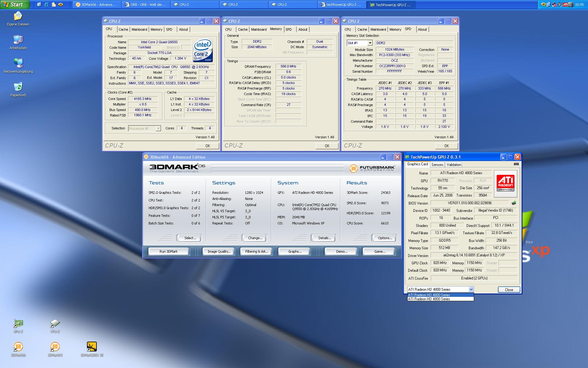Open the Processor selection dropdown in CPU-Z
Viewport: 588px width, 368px height.
pyautogui.click(x=158, y=128)
